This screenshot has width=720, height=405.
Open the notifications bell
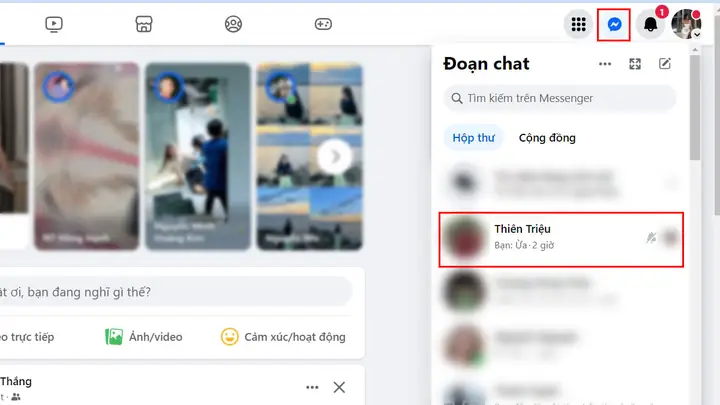coord(650,24)
